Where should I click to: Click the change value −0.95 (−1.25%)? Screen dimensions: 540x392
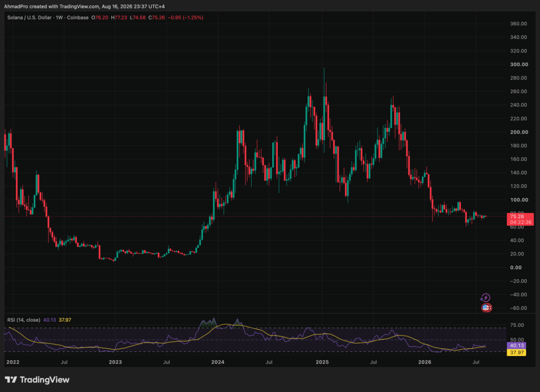pyautogui.click(x=186, y=17)
